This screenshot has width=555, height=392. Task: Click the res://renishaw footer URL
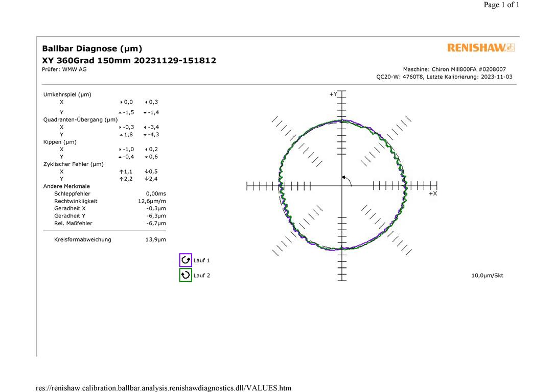164,388
